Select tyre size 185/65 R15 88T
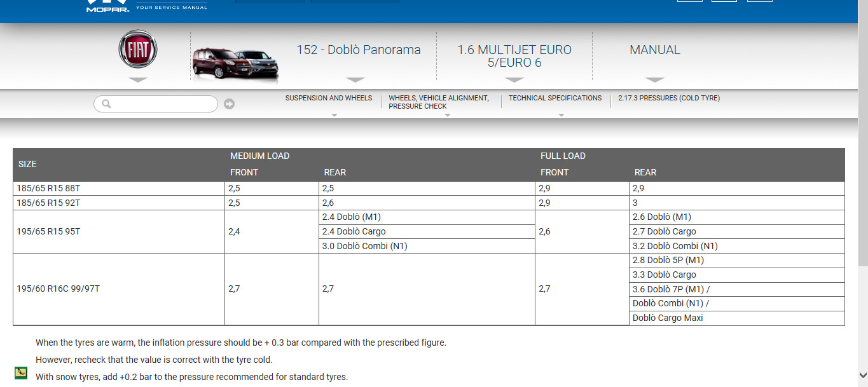This screenshot has height=387, width=868. tap(119, 189)
